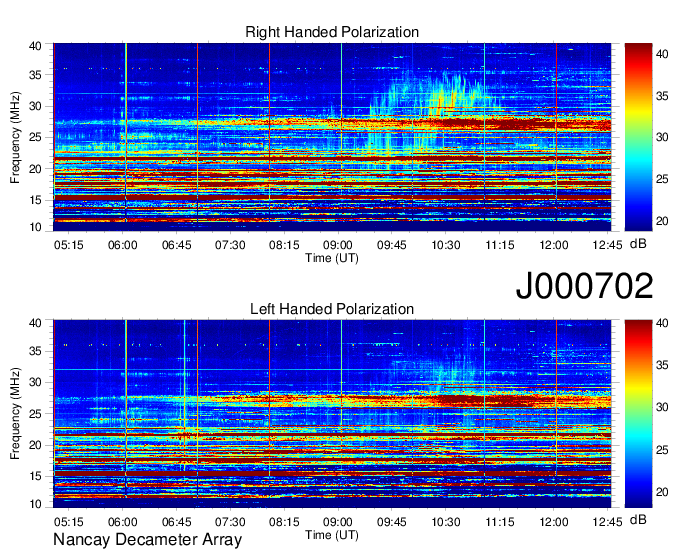Viewport: 680px width, 552px height.
Task: Click the 'Left Handed Polarization' plot title
Action: click(x=332, y=309)
